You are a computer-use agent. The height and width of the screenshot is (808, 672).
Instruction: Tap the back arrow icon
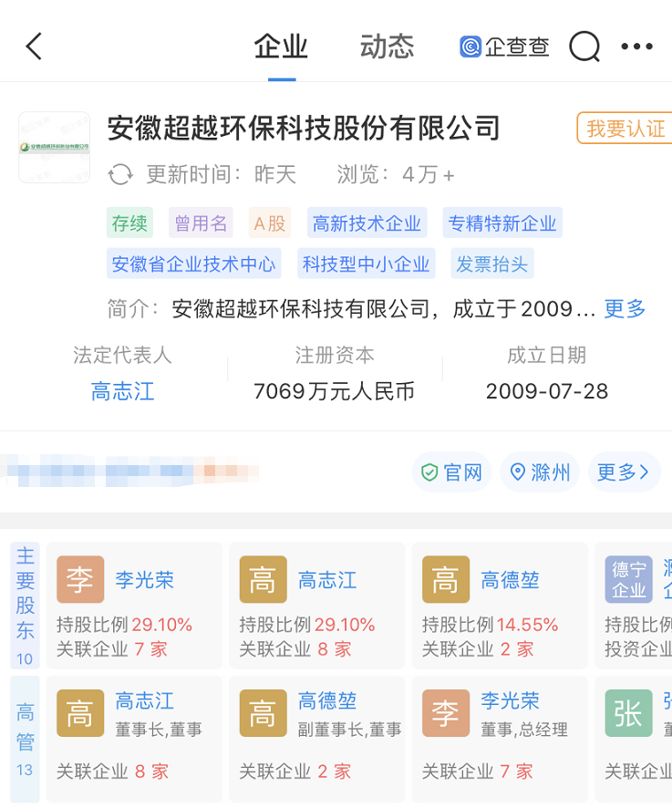point(34,47)
